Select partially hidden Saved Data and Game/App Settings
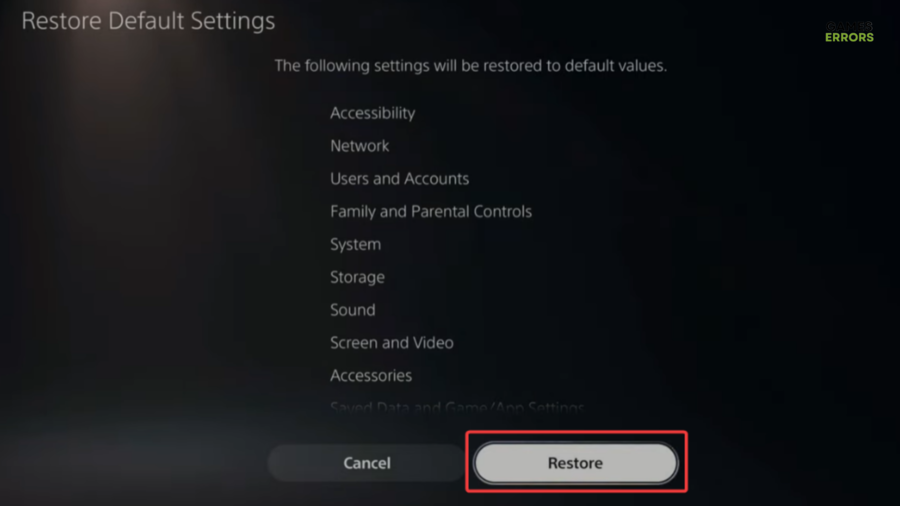 (x=457, y=407)
